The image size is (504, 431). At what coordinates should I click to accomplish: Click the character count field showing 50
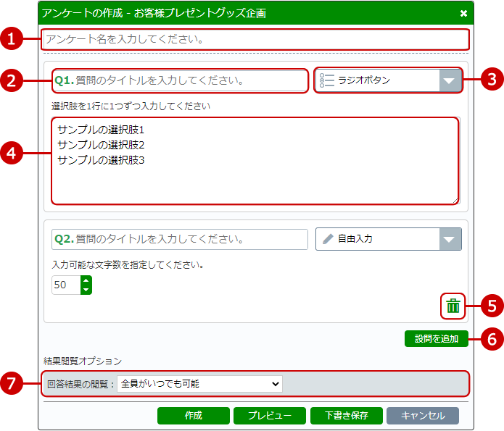click(66, 285)
